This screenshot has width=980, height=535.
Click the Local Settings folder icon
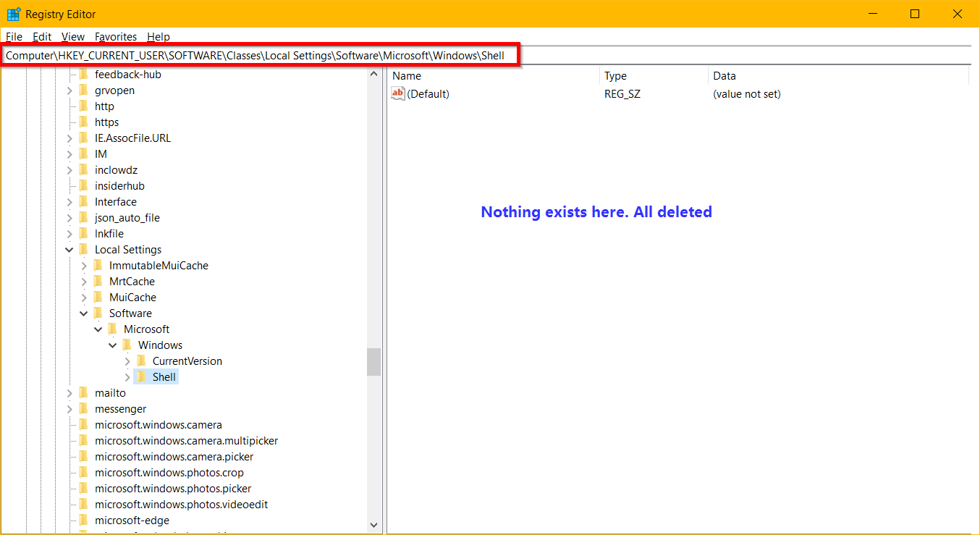click(x=84, y=250)
